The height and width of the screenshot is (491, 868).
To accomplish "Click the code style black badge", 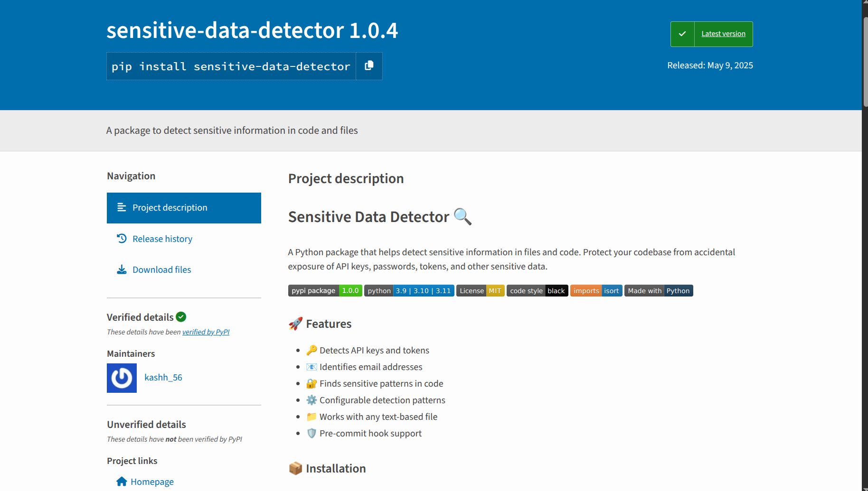I will (537, 291).
